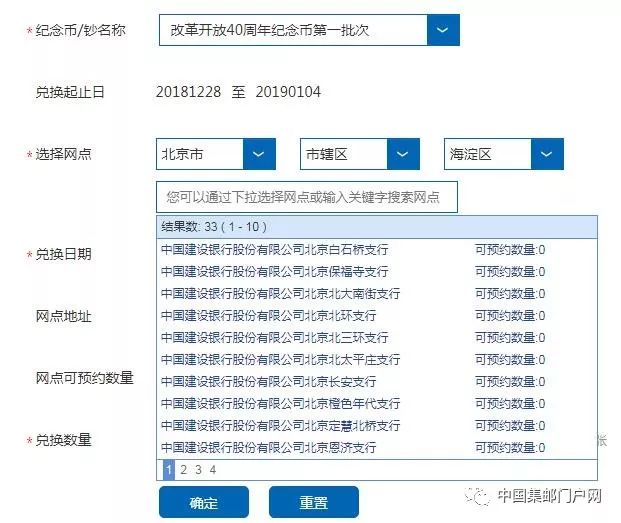This screenshot has width=621, height=523.
Task: Choose 北京白石桥支行 from results
Action: (x=377, y=250)
